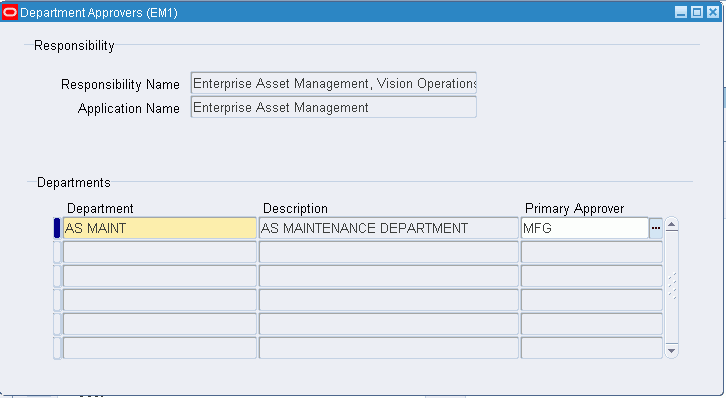The width and height of the screenshot is (726, 398).
Task: Select the third row record indicator
Action: (57, 276)
